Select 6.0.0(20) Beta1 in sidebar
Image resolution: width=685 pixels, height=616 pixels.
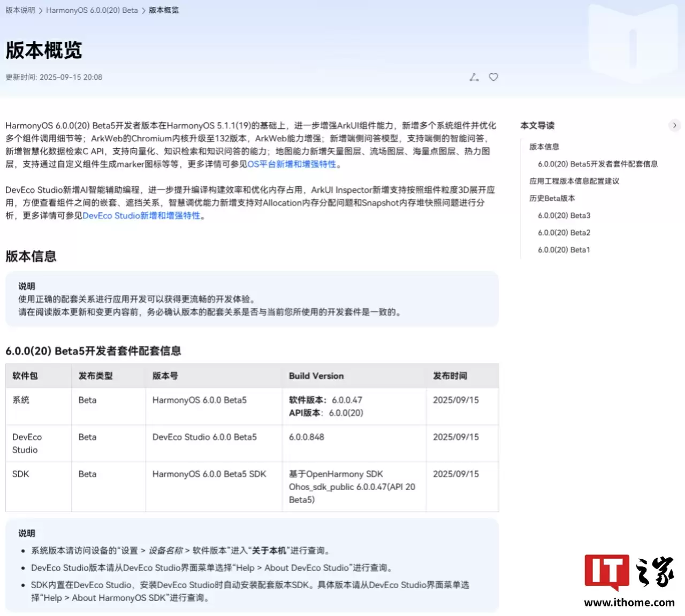point(564,249)
